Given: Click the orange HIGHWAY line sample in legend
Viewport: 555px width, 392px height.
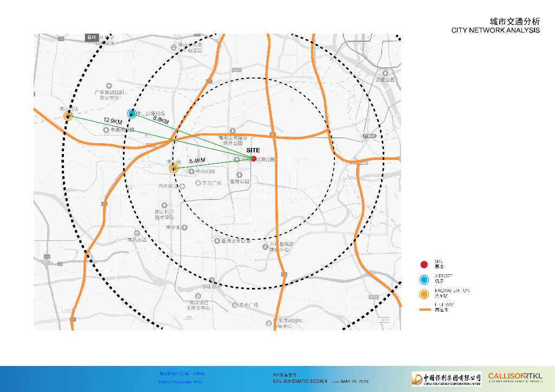Looking at the screenshot, I should click(x=425, y=310).
